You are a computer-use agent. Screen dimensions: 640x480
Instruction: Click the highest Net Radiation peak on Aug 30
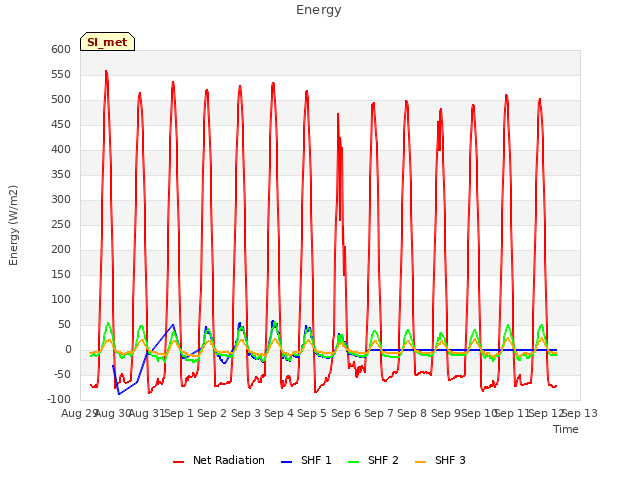[x=106, y=72]
